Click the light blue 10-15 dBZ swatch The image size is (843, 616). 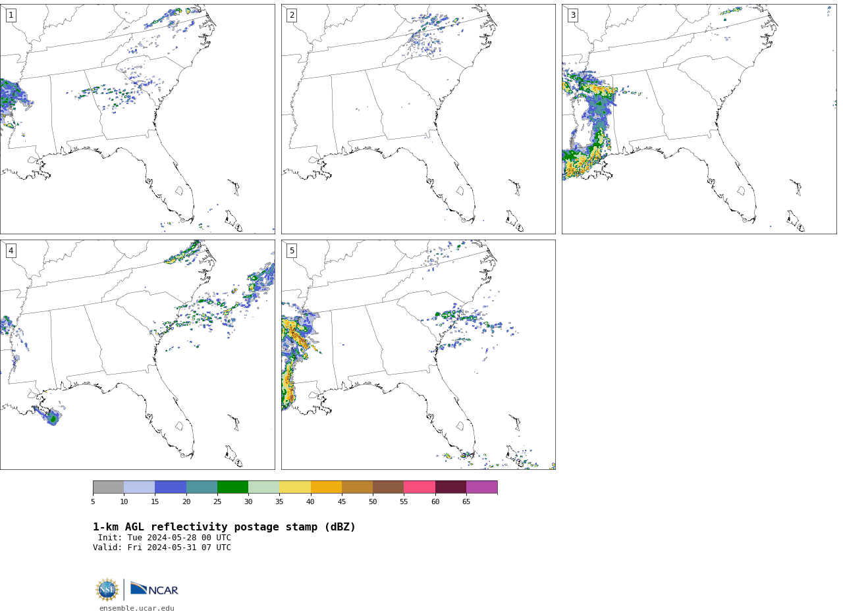139,487
